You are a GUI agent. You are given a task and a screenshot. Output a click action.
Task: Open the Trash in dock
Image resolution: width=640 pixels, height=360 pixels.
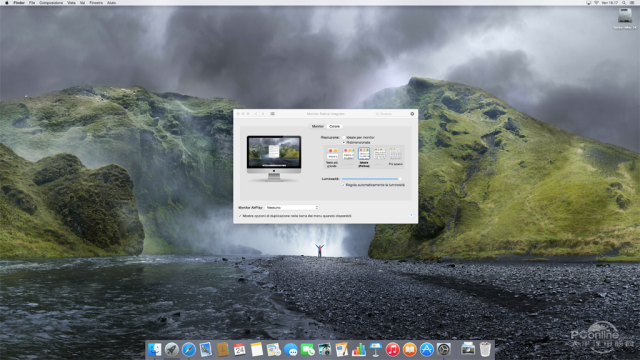485,349
